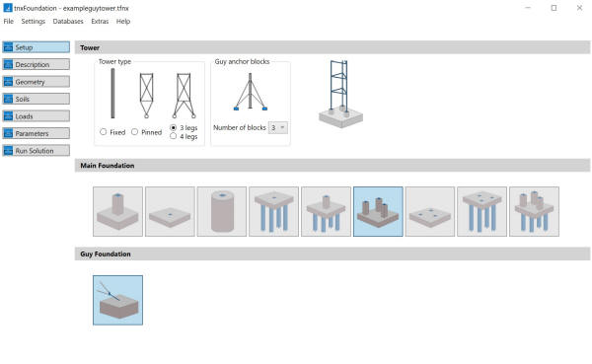Image resolution: width=592 pixels, height=364 pixels.
Task: Click the Tower section header
Action: click(x=333, y=47)
